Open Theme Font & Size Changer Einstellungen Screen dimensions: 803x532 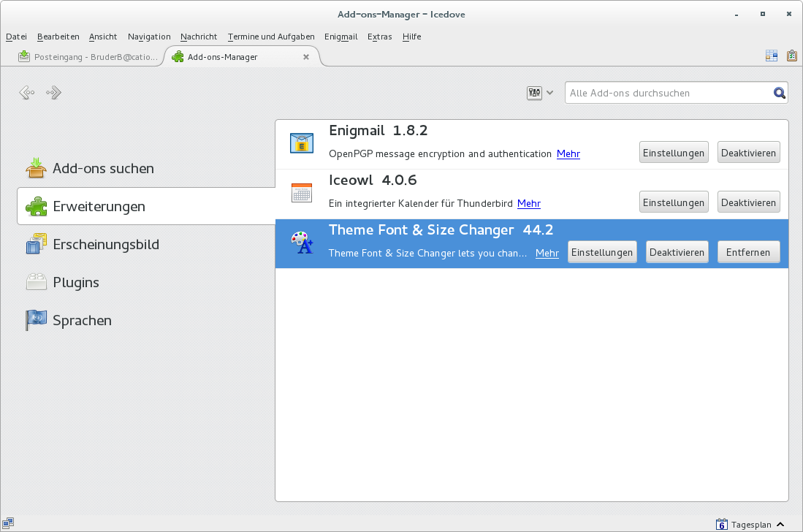tap(602, 252)
